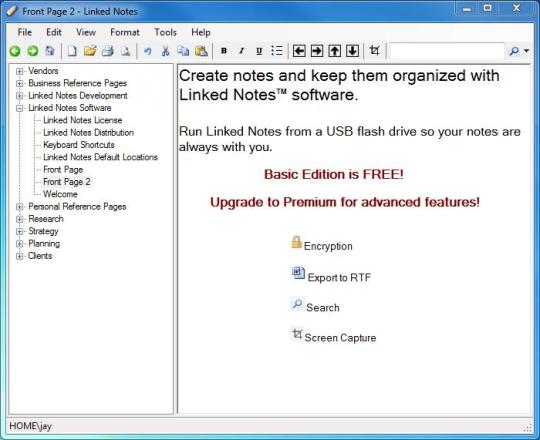Click the Upgrade to Premium heading
The width and height of the screenshot is (540, 440).
(345, 202)
